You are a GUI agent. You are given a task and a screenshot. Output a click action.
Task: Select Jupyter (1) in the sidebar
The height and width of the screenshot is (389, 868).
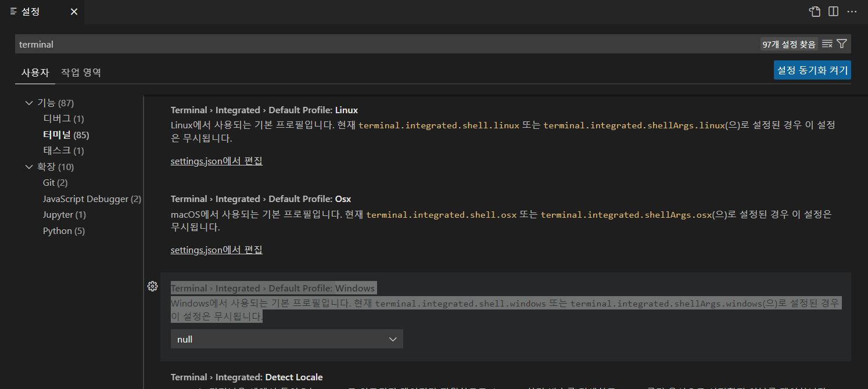tap(64, 214)
